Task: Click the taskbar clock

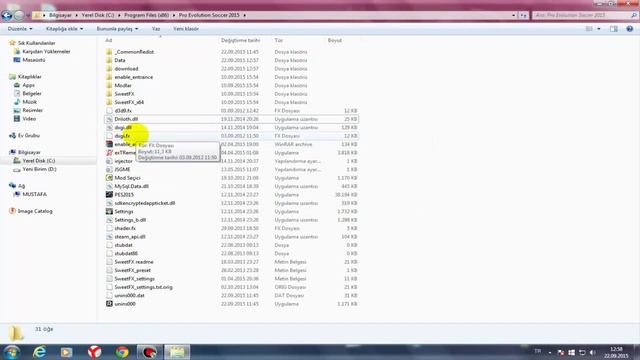Action: [x=616, y=352]
